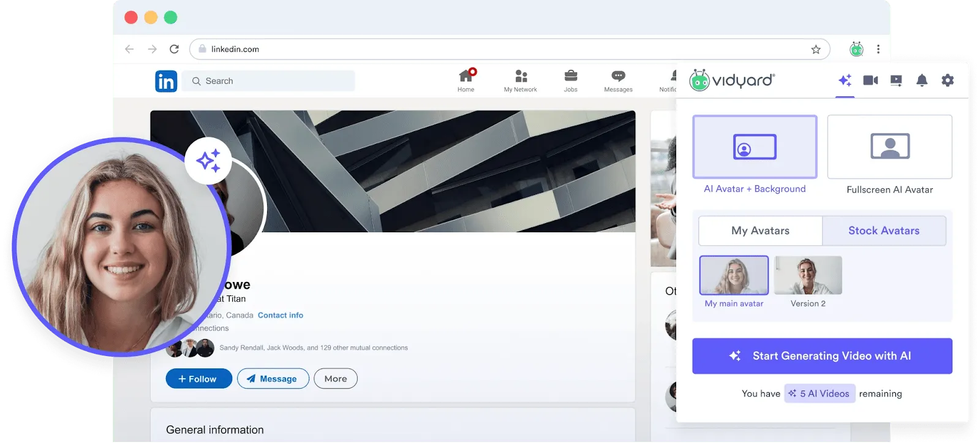Open Vidyard settings gear

point(948,80)
